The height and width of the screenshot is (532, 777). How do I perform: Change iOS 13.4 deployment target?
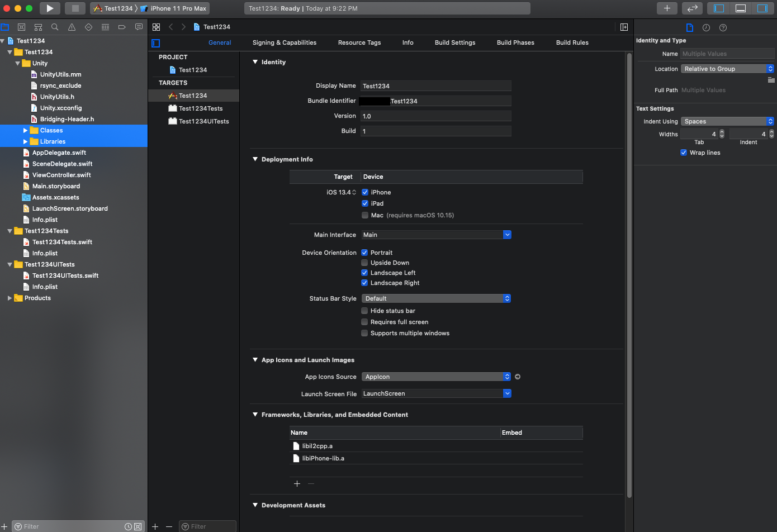(341, 192)
